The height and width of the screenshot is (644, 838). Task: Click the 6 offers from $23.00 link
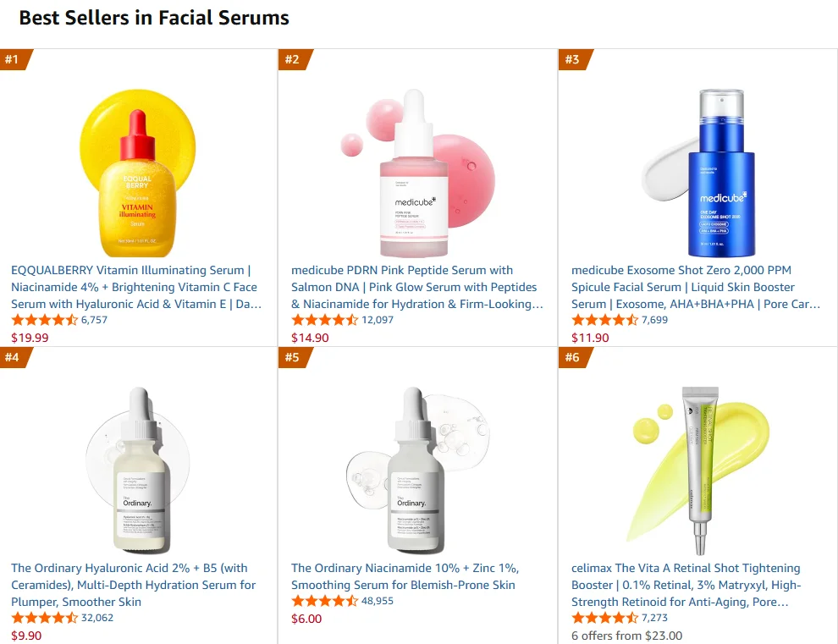tap(626, 636)
